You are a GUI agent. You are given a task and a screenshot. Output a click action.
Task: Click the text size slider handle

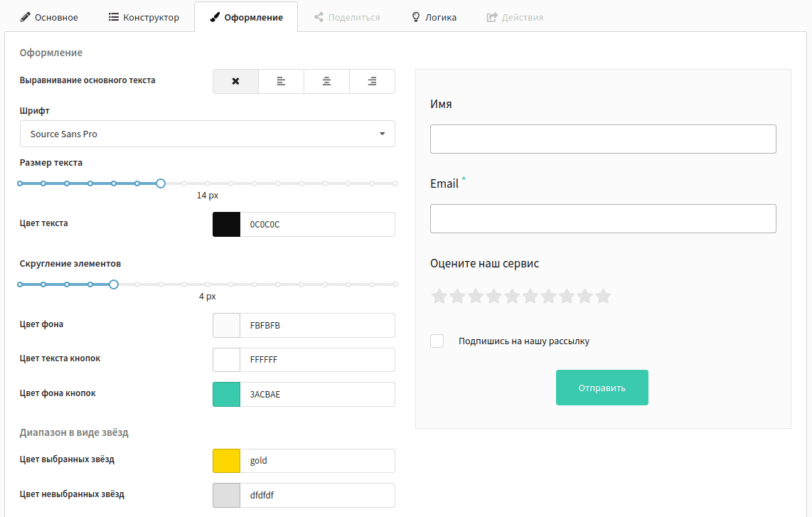click(161, 183)
